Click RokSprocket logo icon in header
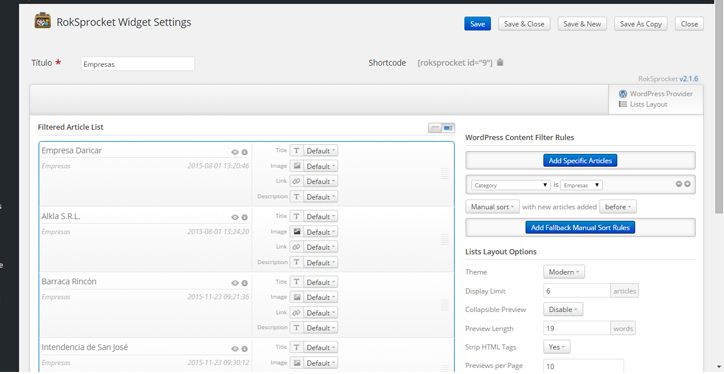The width and height of the screenshot is (724, 374). 42,21
